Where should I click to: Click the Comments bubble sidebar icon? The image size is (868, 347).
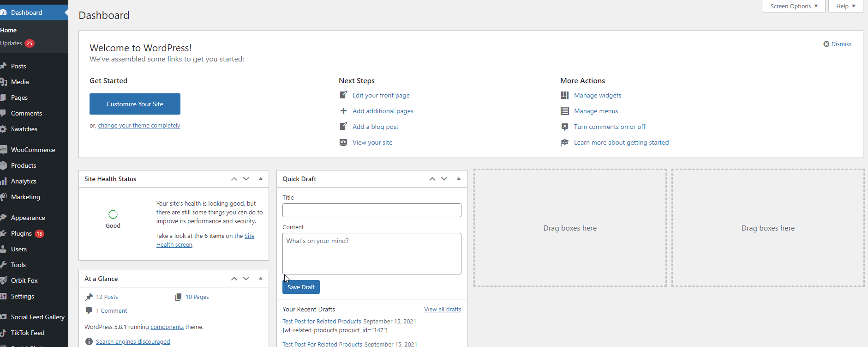[3, 113]
